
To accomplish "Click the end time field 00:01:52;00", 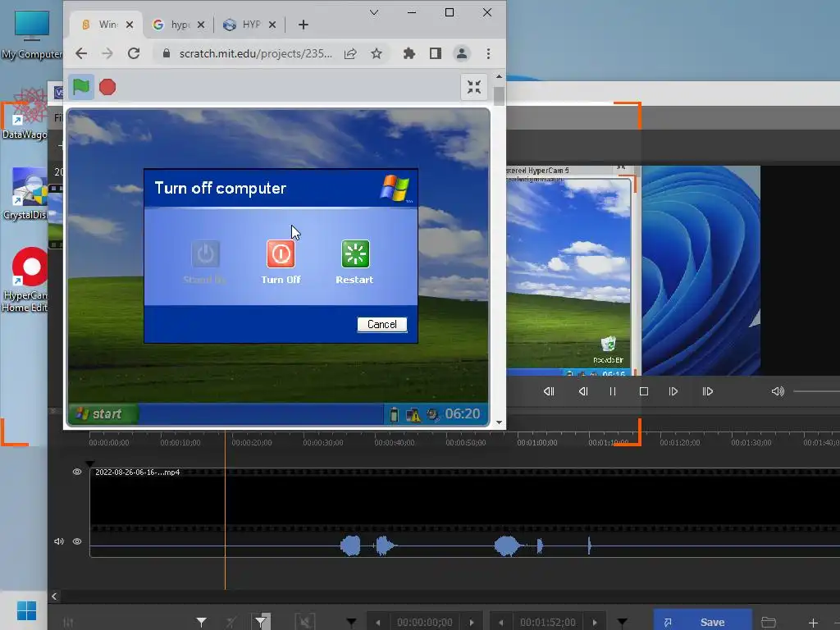I will pyautogui.click(x=547, y=623).
